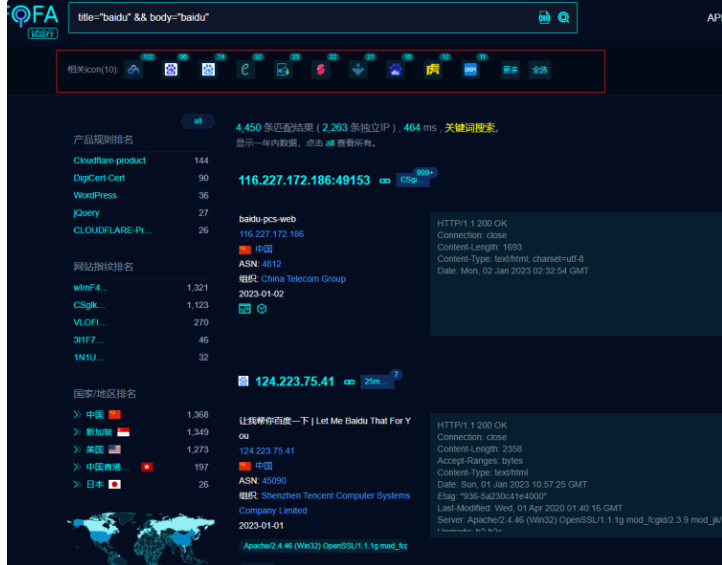
Task: Expand the 新加坡 country entry
Action: click(x=77, y=432)
